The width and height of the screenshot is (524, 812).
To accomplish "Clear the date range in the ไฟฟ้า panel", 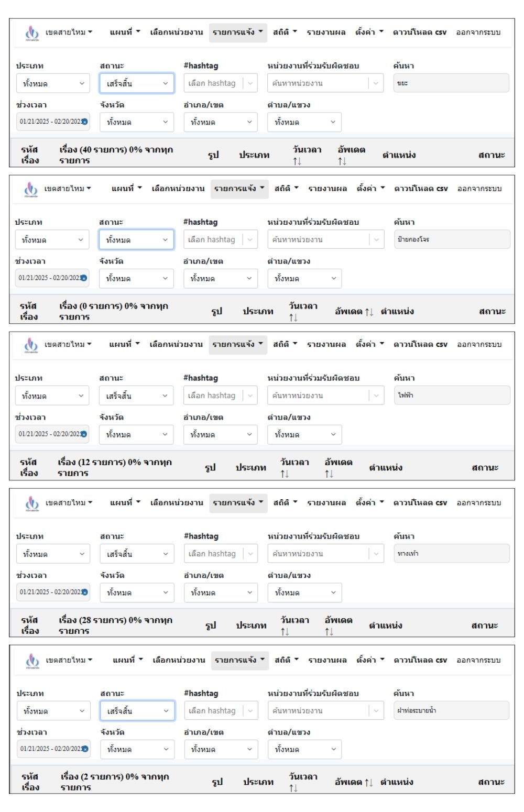I will click(x=84, y=434).
